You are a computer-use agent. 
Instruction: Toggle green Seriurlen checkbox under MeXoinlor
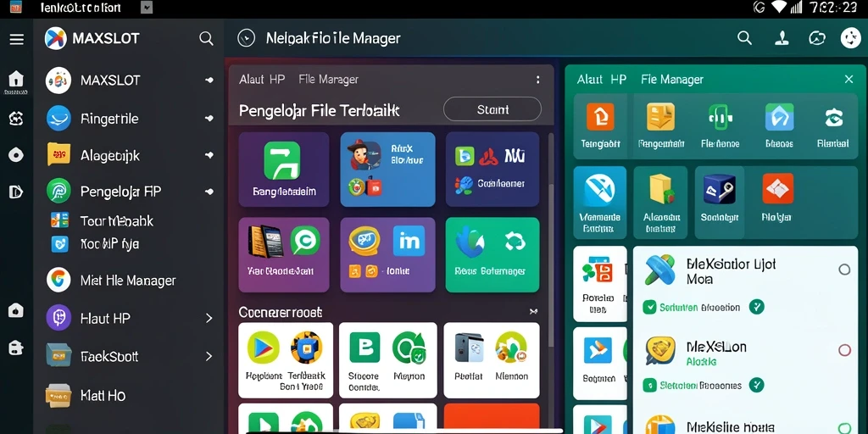pos(649,307)
